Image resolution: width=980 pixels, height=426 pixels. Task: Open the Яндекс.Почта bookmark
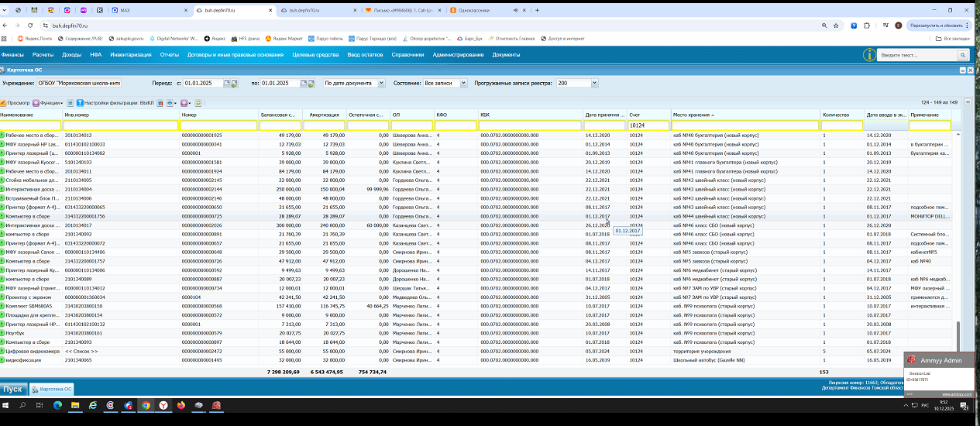[33, 38]
